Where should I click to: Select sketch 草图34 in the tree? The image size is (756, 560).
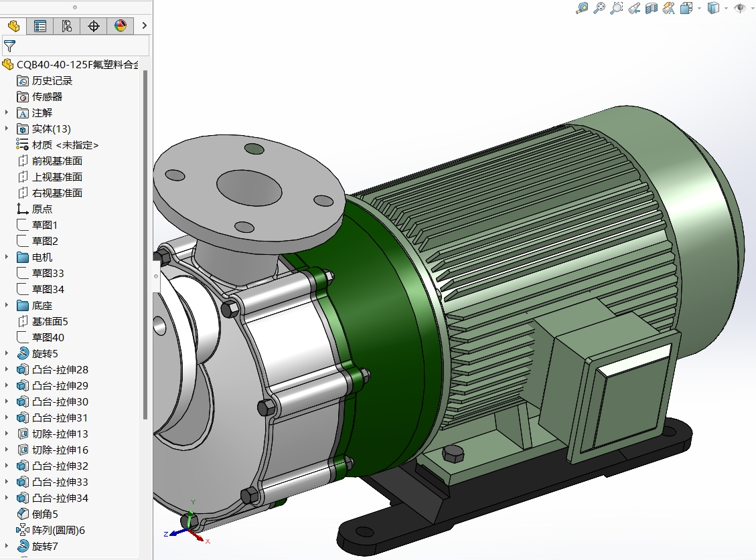point(40,289)
